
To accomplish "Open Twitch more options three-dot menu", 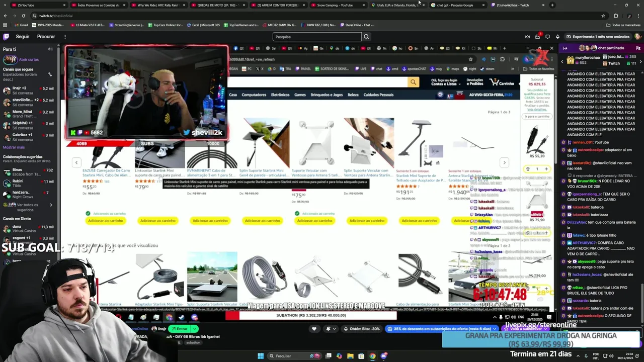I will tap(65, 37).
